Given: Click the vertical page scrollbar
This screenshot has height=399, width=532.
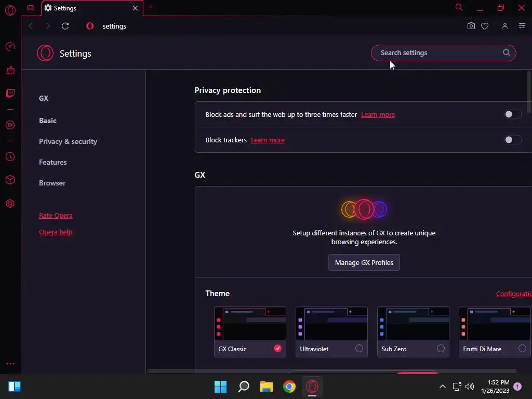Looking at the screenshot, I should pyautogui.click(x=529, y=91).
